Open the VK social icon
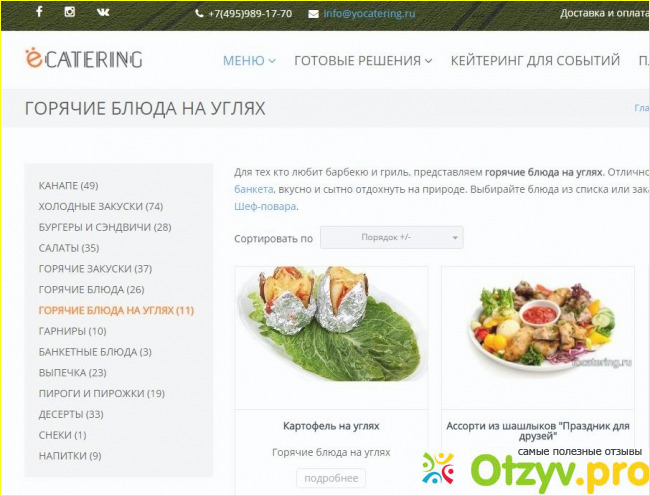 [x=103, y=13]
